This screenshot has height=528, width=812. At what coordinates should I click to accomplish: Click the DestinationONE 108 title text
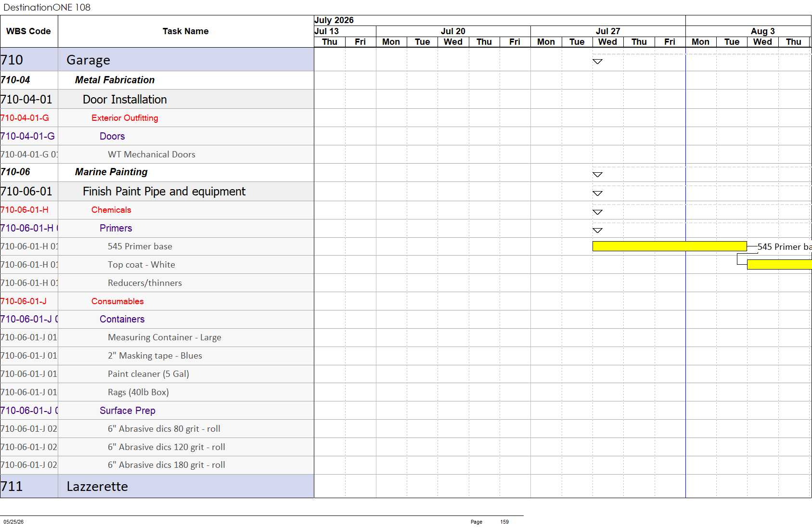click(x=47, y=7)
